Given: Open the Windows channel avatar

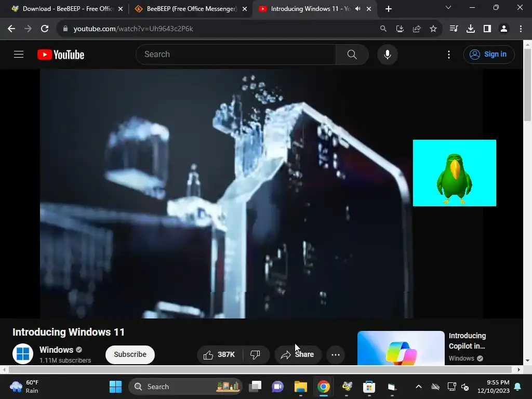Looking at the screenshot, I should click(23, 353).
